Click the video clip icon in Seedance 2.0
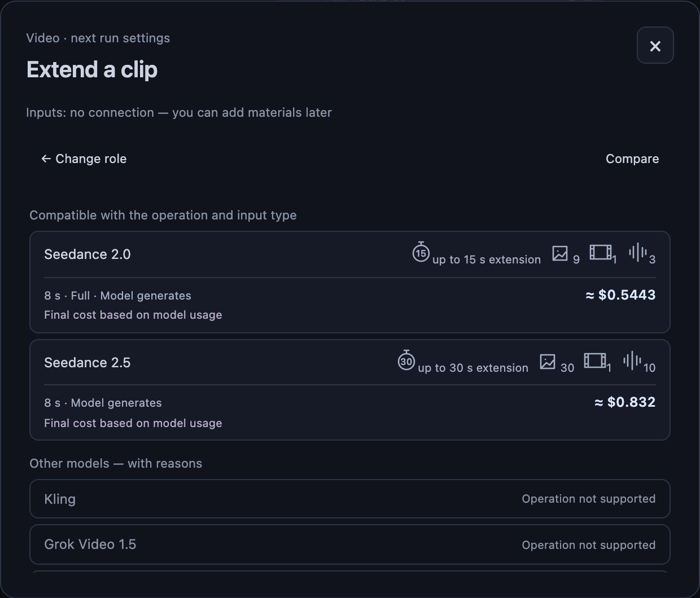The height and width of the screenshot is (598, 700). pyautogui.click(x=601, y=252)
